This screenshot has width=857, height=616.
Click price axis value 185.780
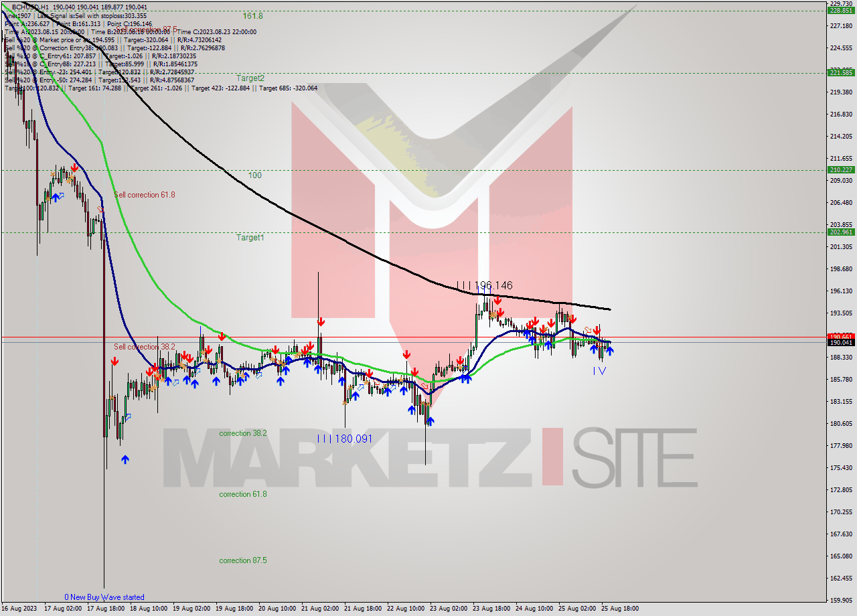pos(841,380)
